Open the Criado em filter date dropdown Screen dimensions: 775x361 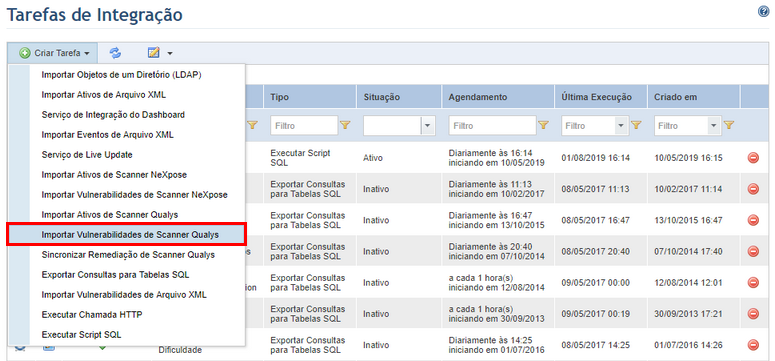tap(713, 126)
